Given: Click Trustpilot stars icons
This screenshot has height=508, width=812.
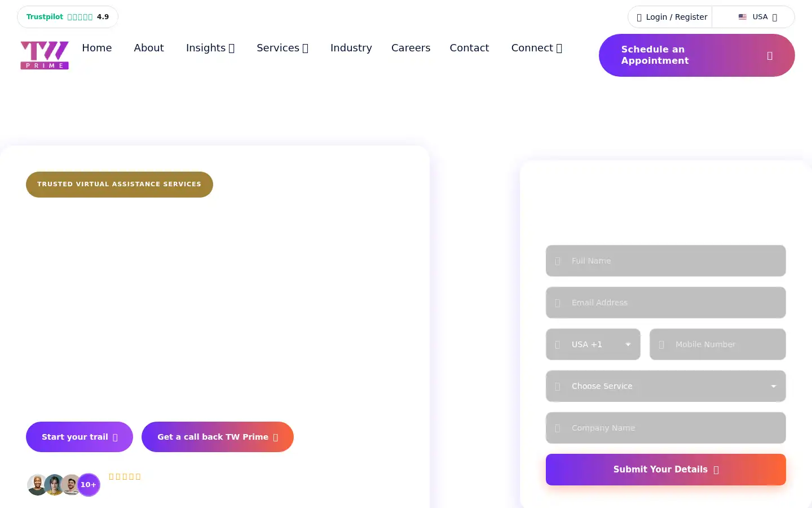Looking at the screenshot, I should pos(80,17).
